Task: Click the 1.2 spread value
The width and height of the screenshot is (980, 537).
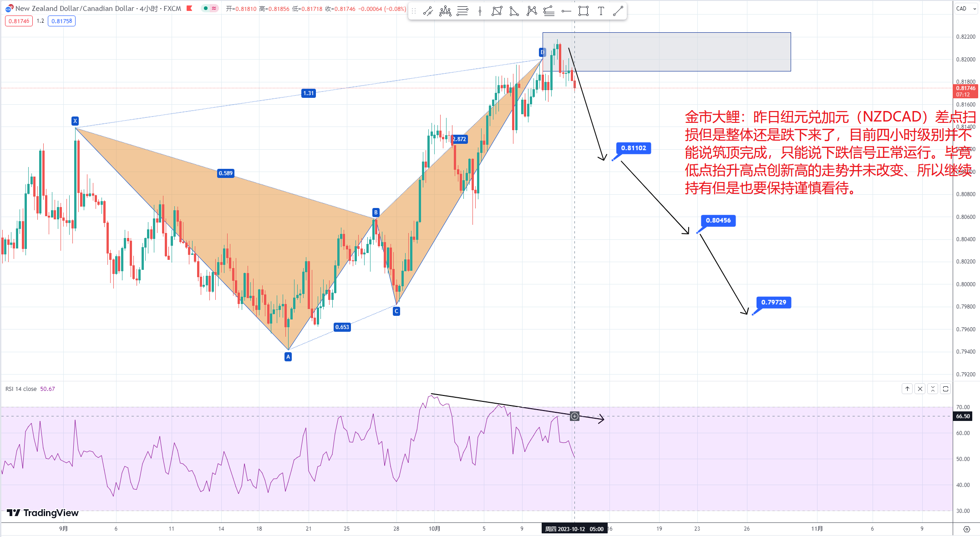Action: 41,21
